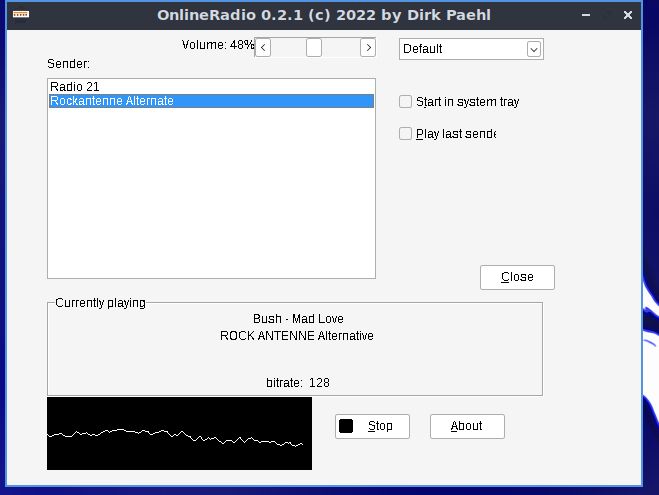This screenshot has height=495, width=659.
Task: Decrease volume with the left arrow
Action: tap(263, 47)
